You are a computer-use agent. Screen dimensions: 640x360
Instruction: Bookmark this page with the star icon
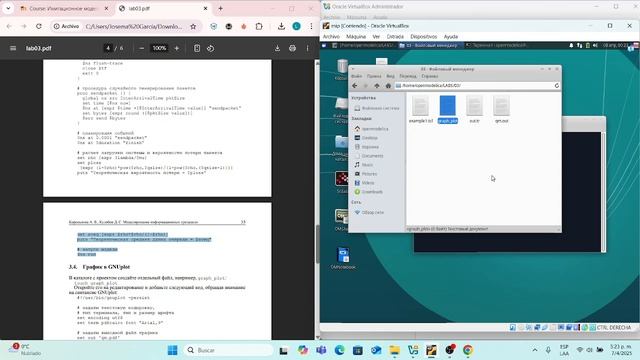(x=193, y=26)
